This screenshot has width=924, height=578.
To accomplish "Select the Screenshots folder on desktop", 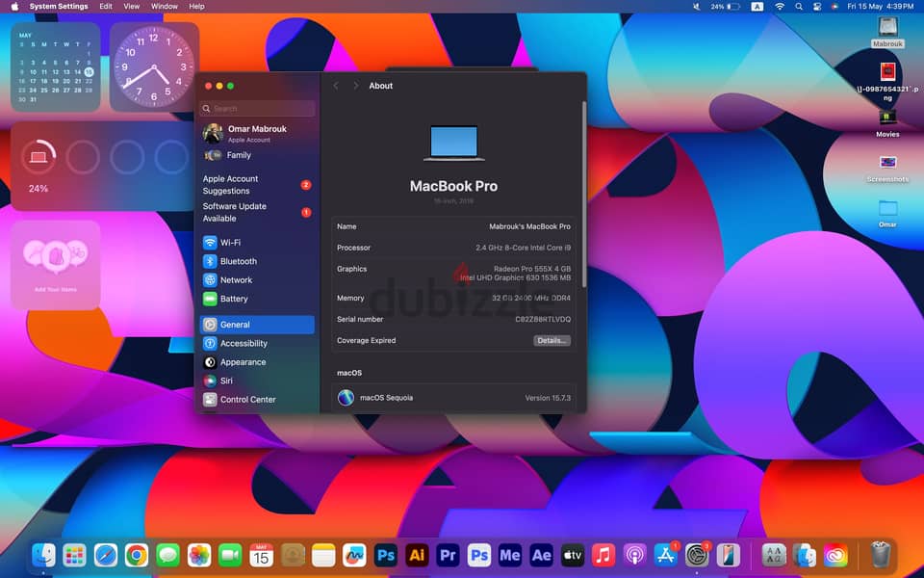I will [887, 168].
